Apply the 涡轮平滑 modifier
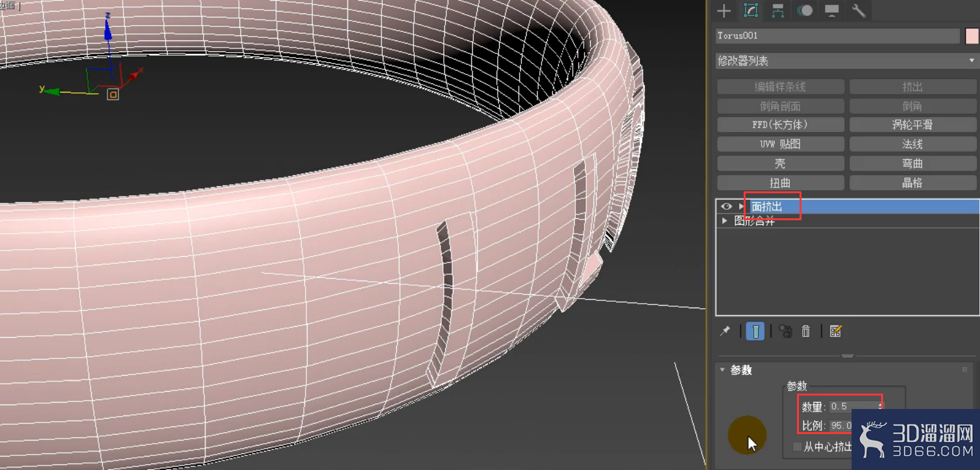The image size is (980, 470). pos(913,125)
